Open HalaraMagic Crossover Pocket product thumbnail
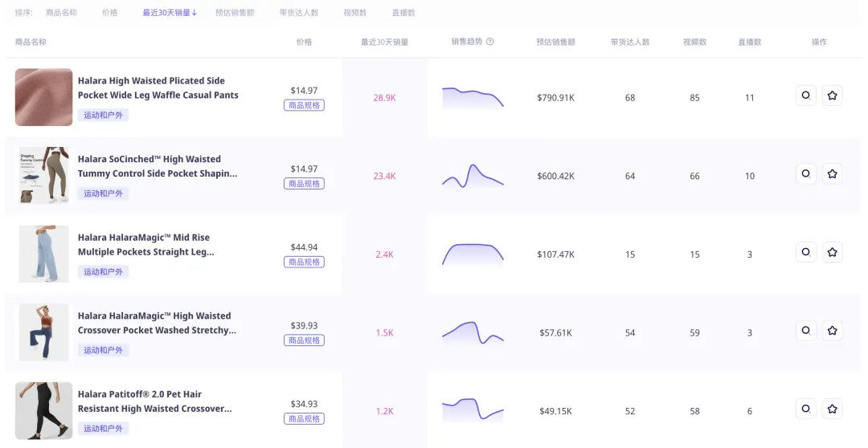The width and height of the screenshot is (868, 448). click(x=43, y=332)
